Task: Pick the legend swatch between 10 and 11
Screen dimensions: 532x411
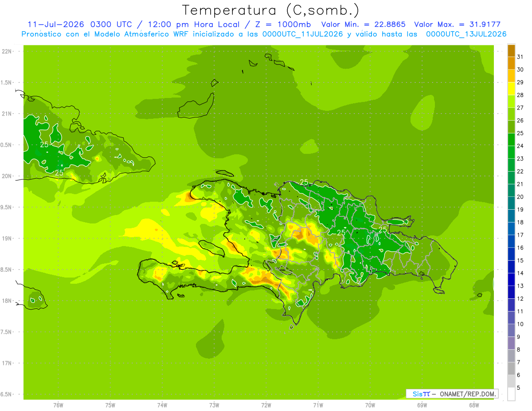Action: click(511, 318)
